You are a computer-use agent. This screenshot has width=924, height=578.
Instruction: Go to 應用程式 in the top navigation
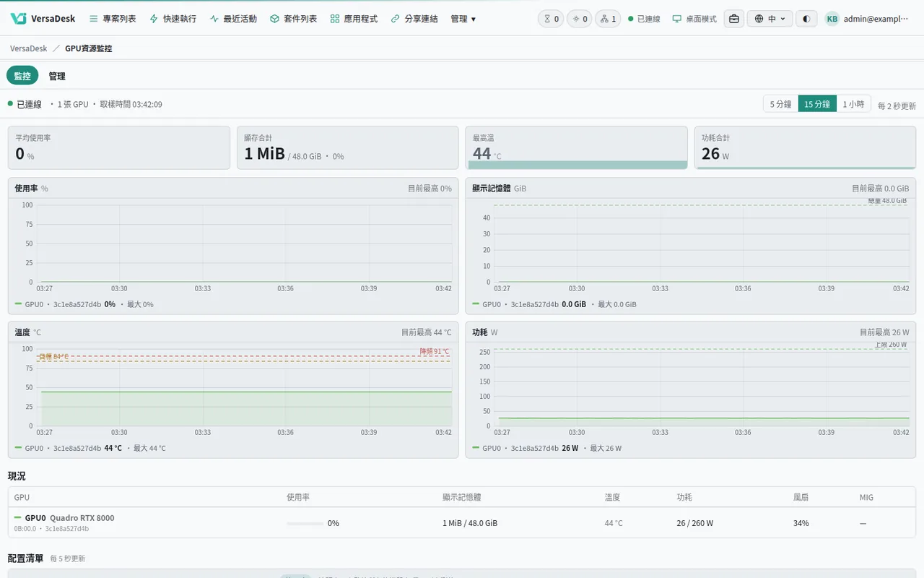click(354, 19)
